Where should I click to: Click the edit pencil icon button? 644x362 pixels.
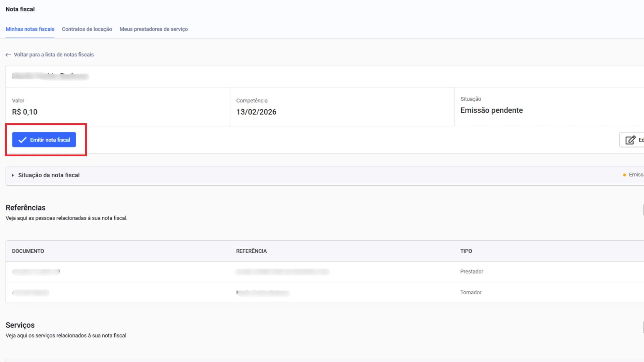click(x=632, y=140)
